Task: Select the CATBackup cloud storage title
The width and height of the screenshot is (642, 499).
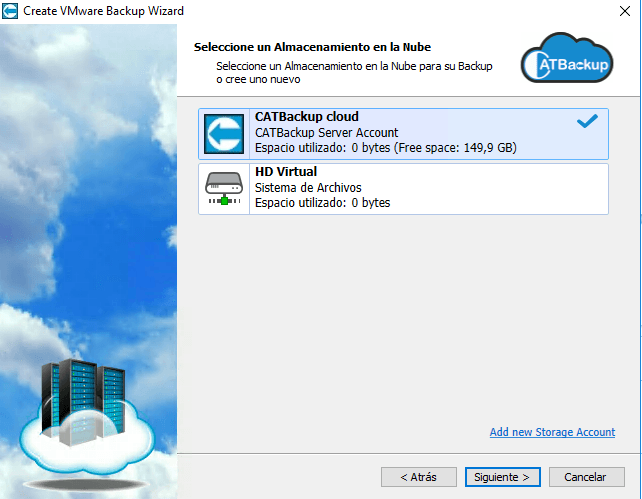Action: (307, 117)
